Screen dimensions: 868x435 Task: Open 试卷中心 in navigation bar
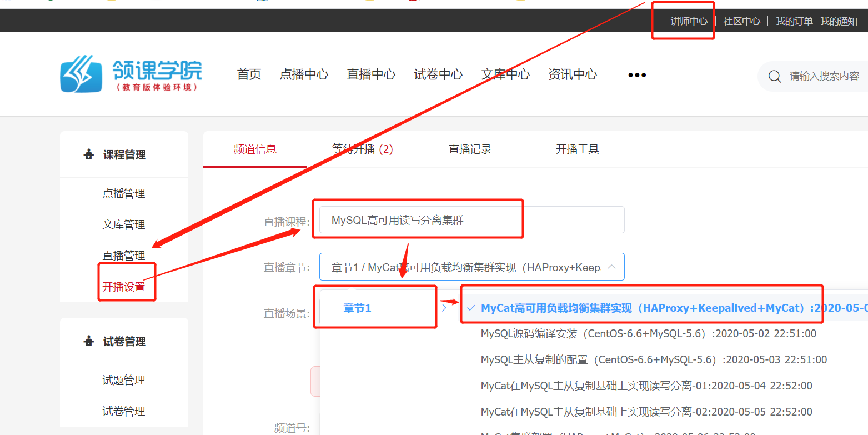(438, 74)
